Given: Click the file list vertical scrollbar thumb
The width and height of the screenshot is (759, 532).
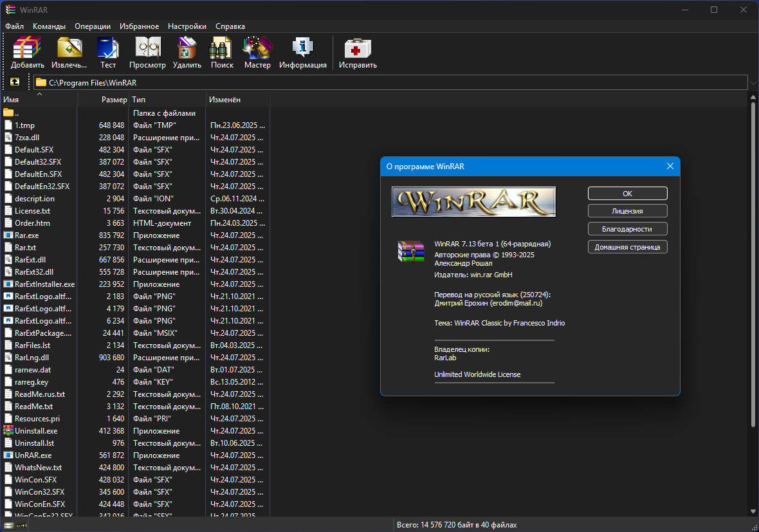Looking at the screenshot, I should [753, 264].
